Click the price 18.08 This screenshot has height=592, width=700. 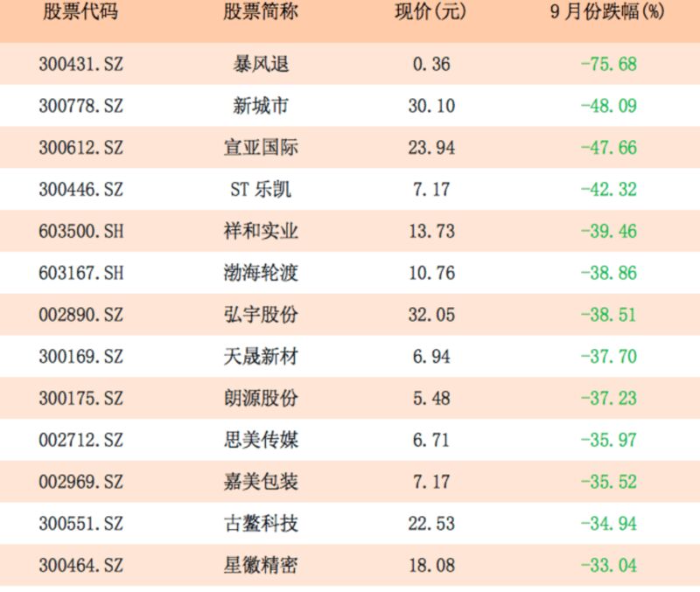(x=431, y=566)
